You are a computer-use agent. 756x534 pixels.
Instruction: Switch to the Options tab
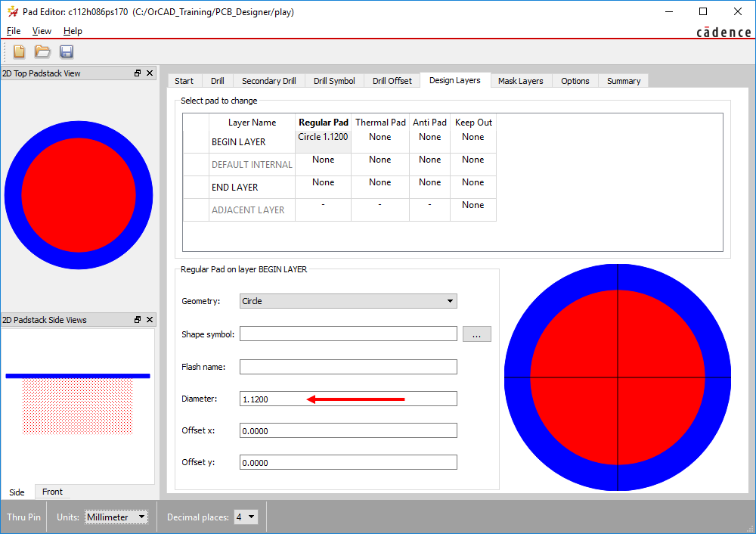point(575,81)
